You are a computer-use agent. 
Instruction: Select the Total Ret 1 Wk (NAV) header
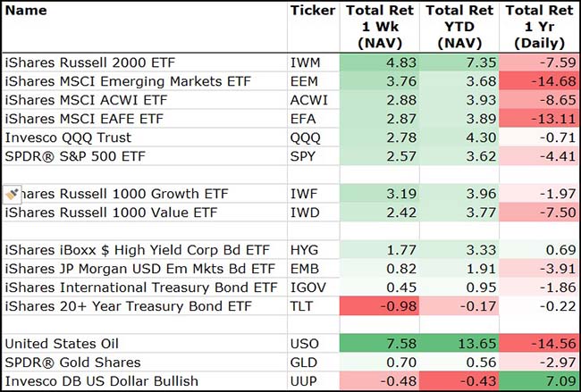pos(380,26)
